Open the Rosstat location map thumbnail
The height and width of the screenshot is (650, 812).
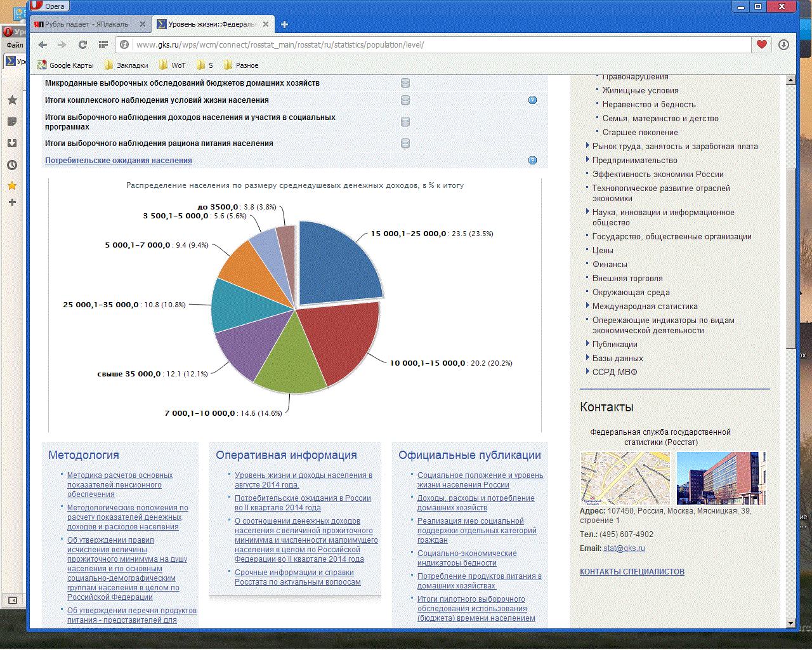tap(625, 478)
